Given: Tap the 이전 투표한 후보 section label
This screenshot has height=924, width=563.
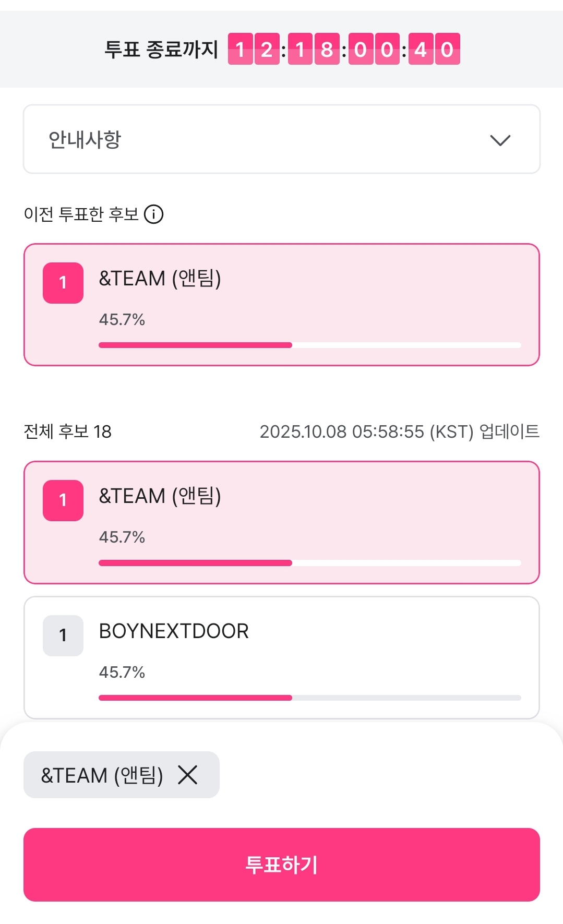Looking at the screenshot, I should (x=81, y=214).
